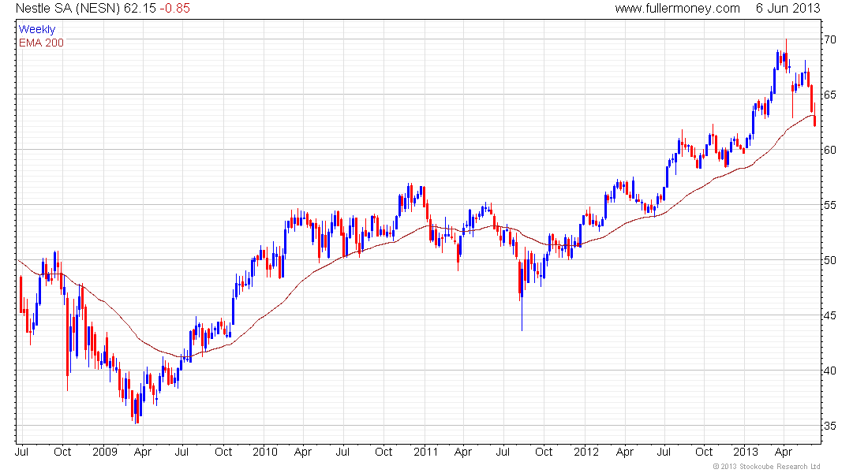Click the 'Apr' label after 2009
Screen dimensions: 868x473
[143, 453]
